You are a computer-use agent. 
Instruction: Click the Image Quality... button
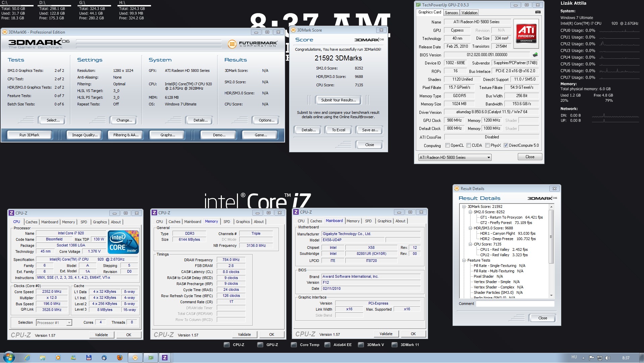[x=85, y=135]
